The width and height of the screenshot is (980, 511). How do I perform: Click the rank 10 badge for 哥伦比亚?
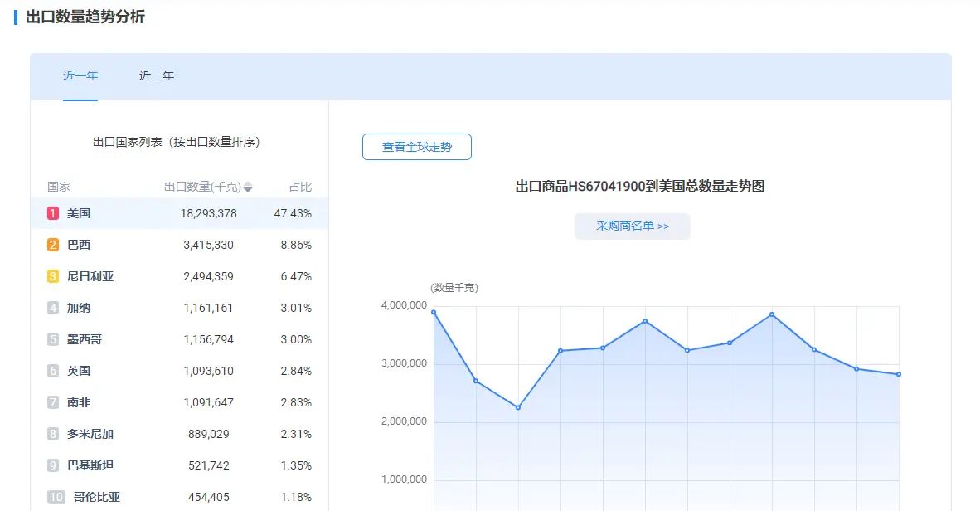tap(55, 497)
